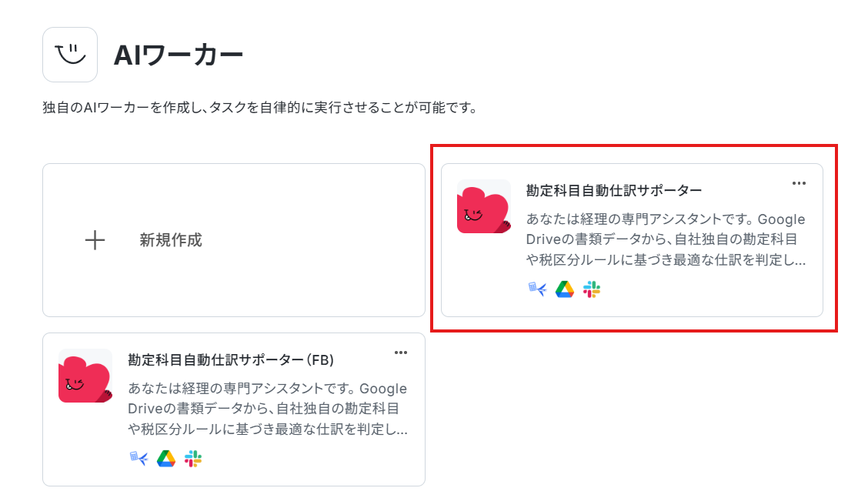The image size is (868, 498).
Task: Click the description text of 勘定科目自動仕訳サポーター card
Action: pos(666,239)
